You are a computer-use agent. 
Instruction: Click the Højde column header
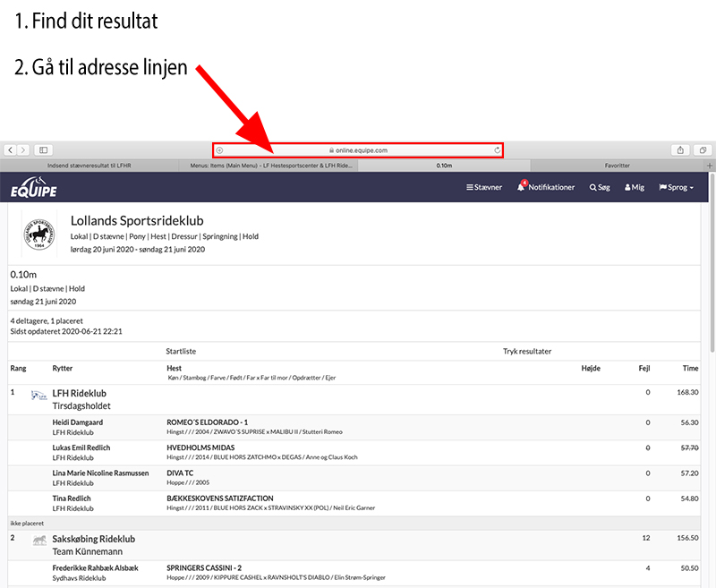591,368
